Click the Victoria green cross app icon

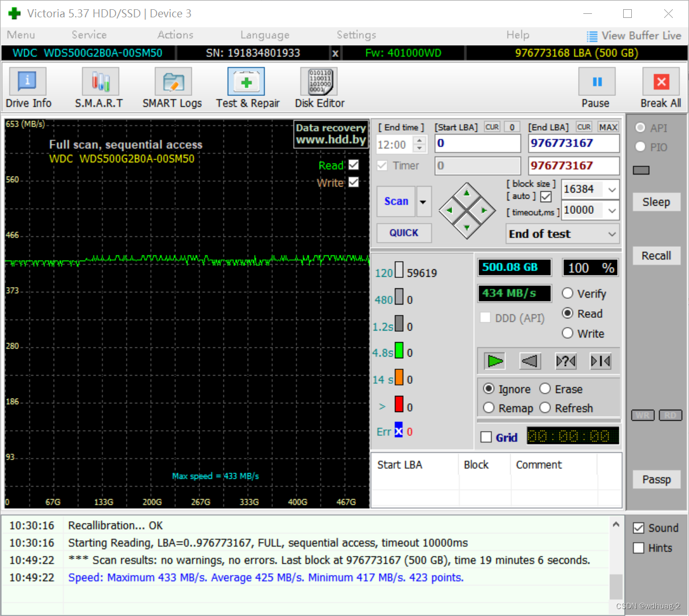pyautogui.click(x=14, y=13)
